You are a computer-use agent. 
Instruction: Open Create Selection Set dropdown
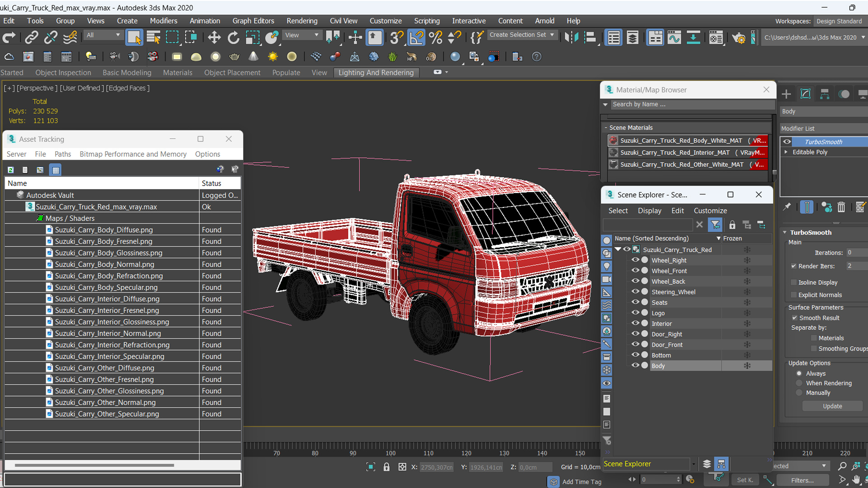pyautogui.click(x=522, y=35)
